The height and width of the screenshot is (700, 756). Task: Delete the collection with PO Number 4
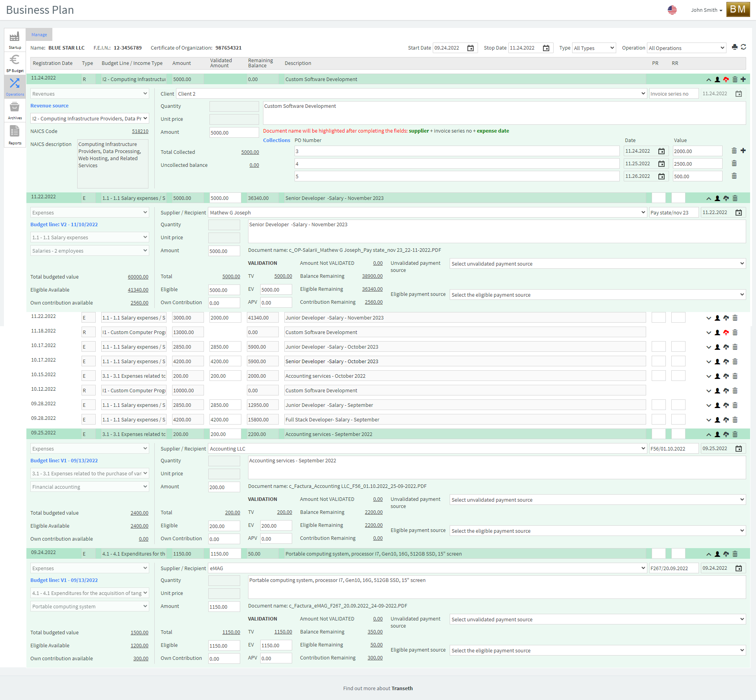[x=734, y=164]
